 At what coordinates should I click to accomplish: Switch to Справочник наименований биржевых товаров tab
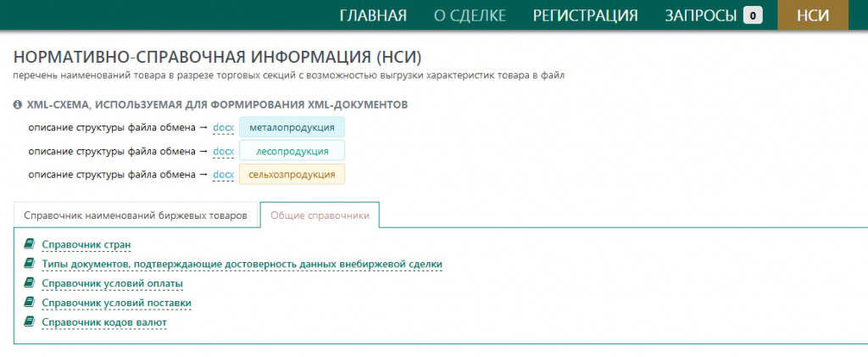136,215
